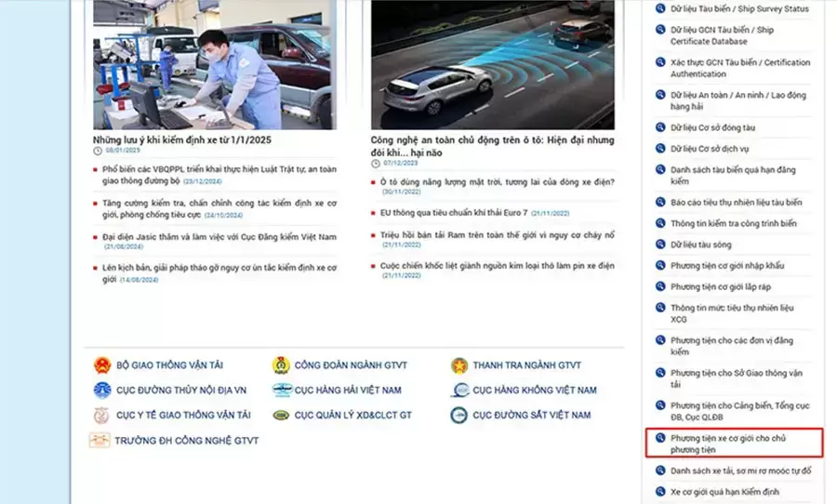Image resolution: width=837 pixels, height=504 pixels.
Task: Click the Công Đoàn Ngành GTVT logo icon
Action: tap(280, 365)
